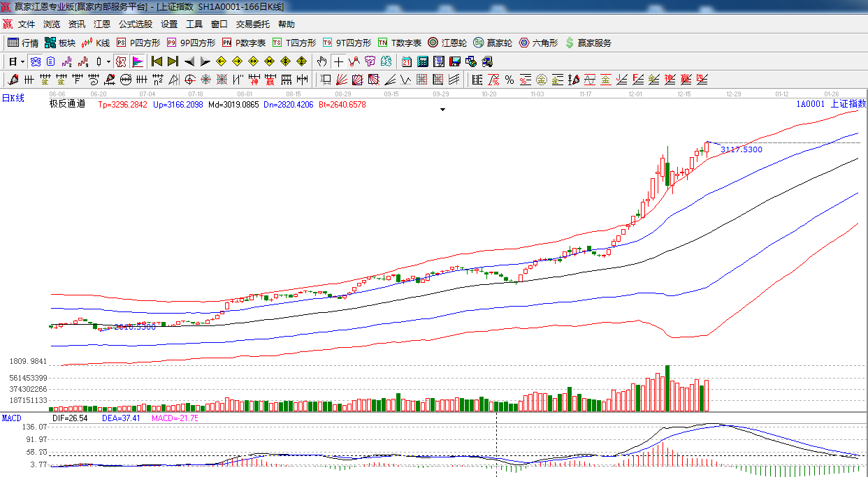Viewport: 868px width, 477px height.
Task: Jump to first bar with skip-start arrow
Action: coord(157,61)
